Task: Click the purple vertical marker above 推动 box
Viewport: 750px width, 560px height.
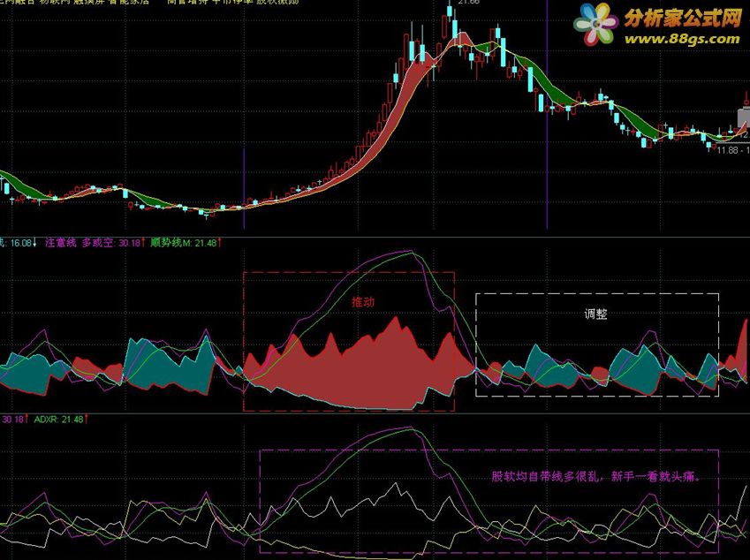Action: point(244,188)
